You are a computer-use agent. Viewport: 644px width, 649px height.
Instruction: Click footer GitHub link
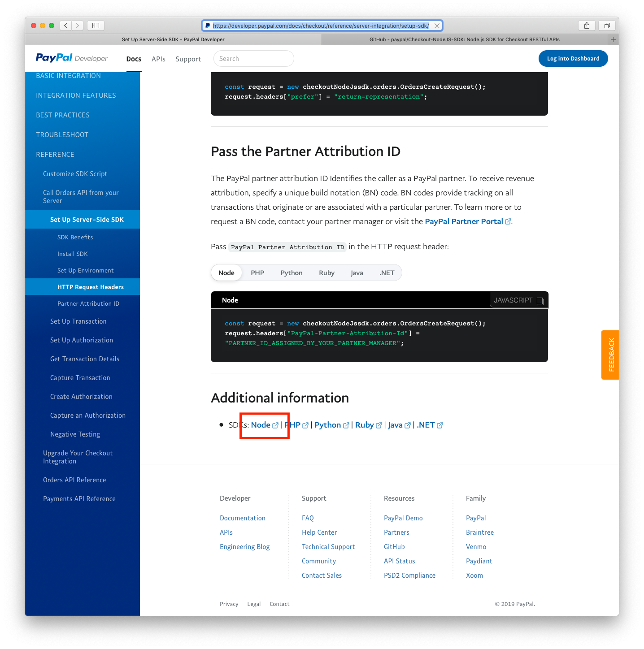[x=394, y=547]
